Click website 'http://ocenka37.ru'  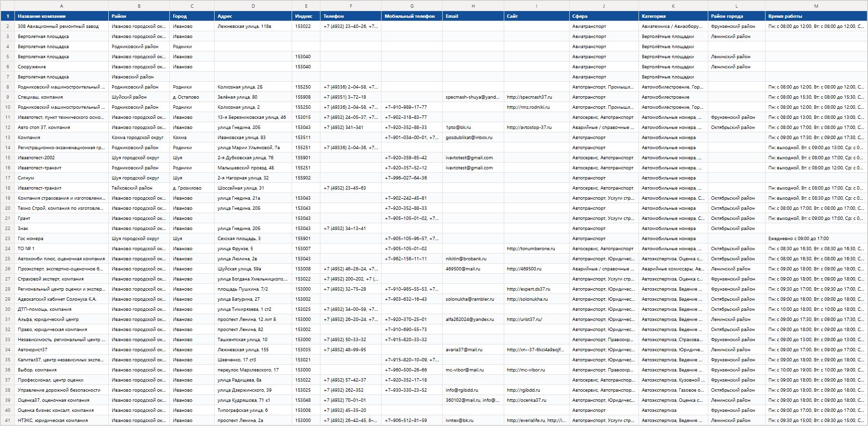pos(536,400)
